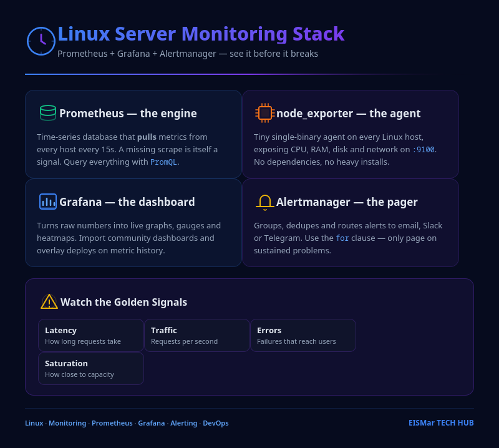Click the Linux Server Monitoring Stack title
The width and height of the screenshot is (499, 448).
tap(201, 34)
